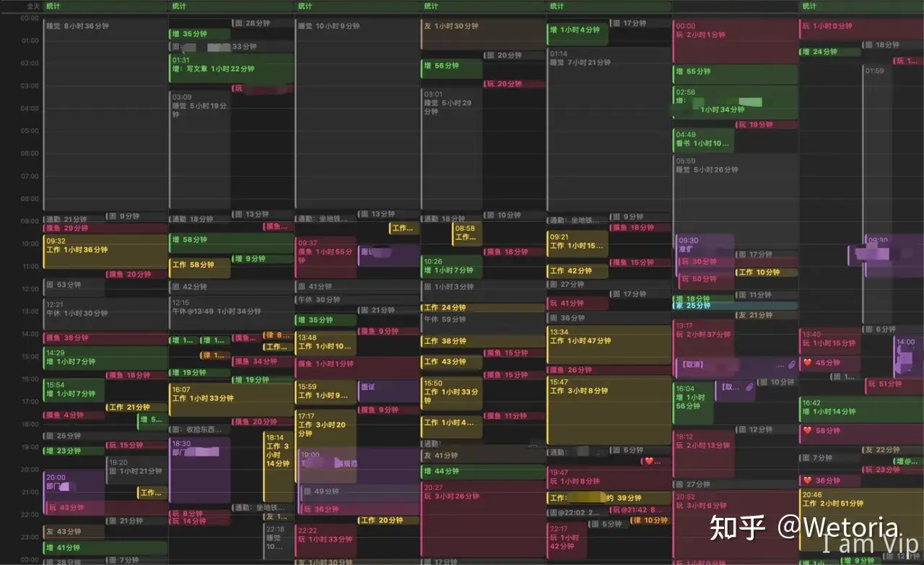Viewport: 924px width, 565px height.
Task: Select the 15:47 工作 3小时8分钟 event
Action: tap(609, 410)
